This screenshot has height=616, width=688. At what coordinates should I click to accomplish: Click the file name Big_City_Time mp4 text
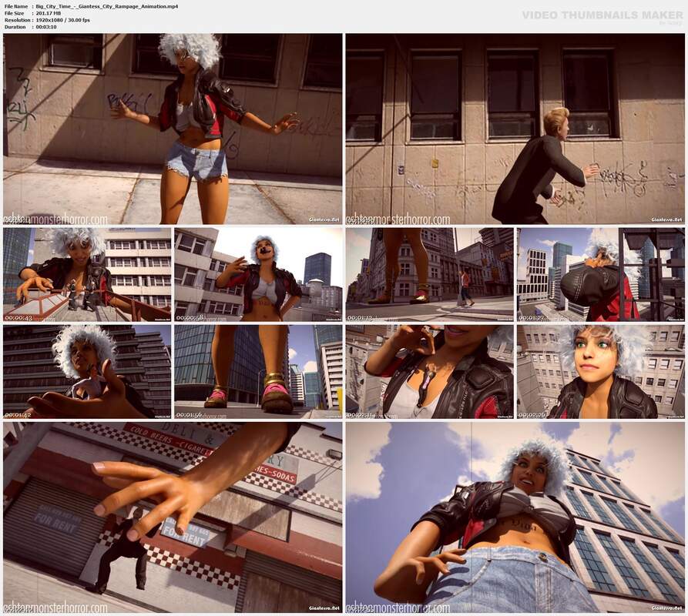[x=107, y=7]
